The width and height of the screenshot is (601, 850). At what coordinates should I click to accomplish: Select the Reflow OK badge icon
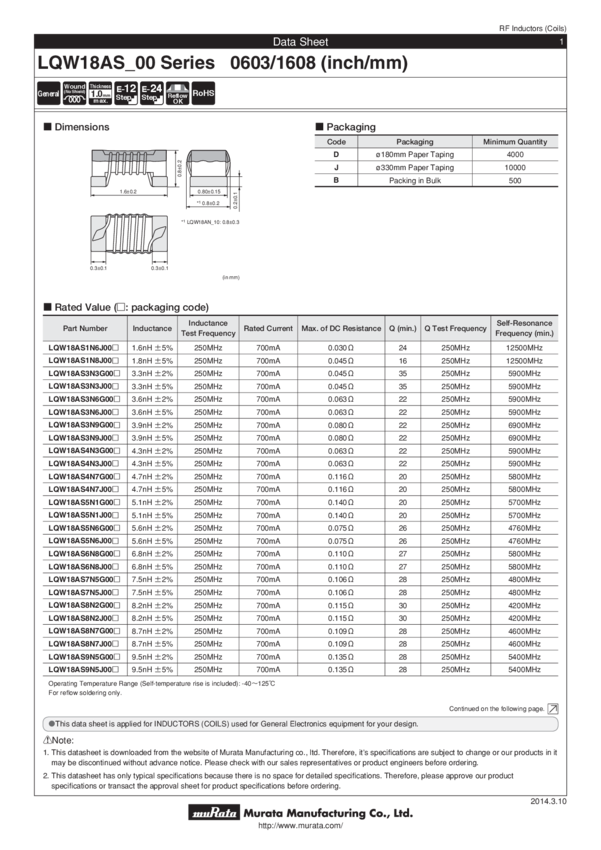(177, 93)
